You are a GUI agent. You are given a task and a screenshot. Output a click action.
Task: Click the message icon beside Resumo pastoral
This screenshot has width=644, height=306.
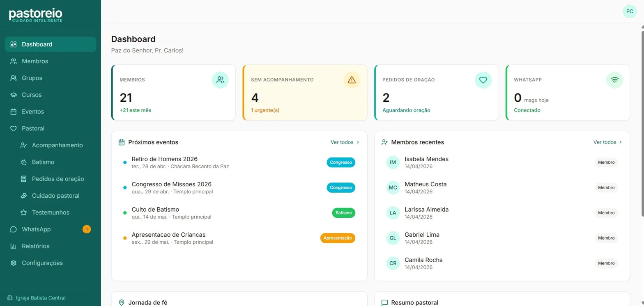click(x=384, y=303)
